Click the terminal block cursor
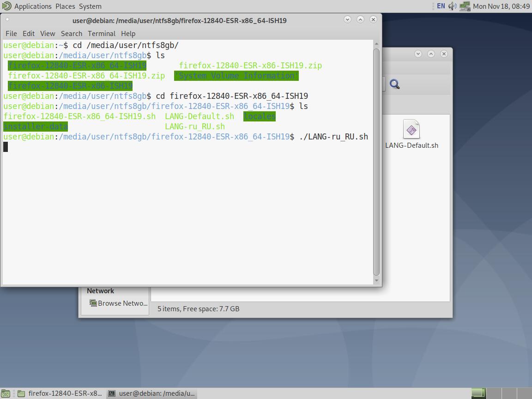The width and height of the screenshot is (532, 399). click(x=6, y=146)
